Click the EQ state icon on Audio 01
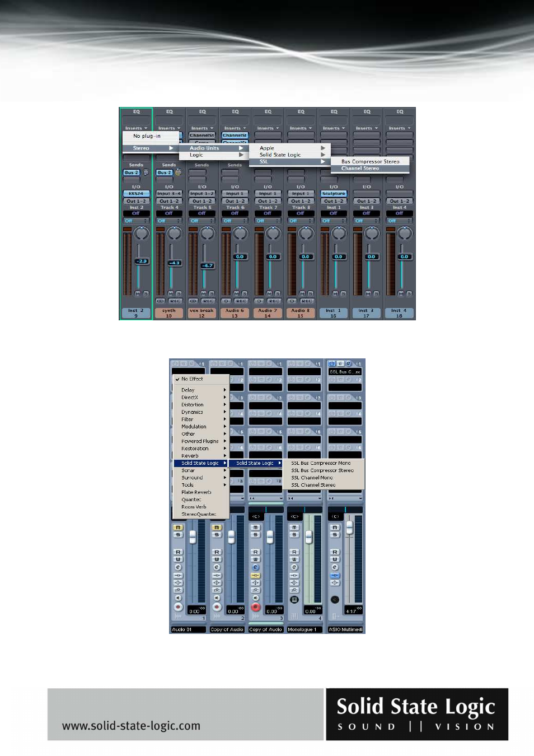Screen dimensions: 534x756 coord(178,583)
